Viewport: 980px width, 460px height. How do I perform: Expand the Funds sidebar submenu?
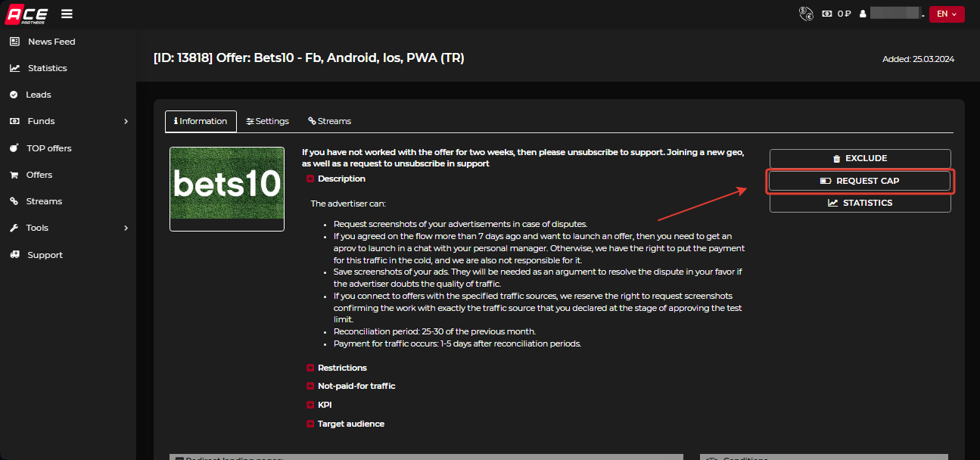(68, 121)
